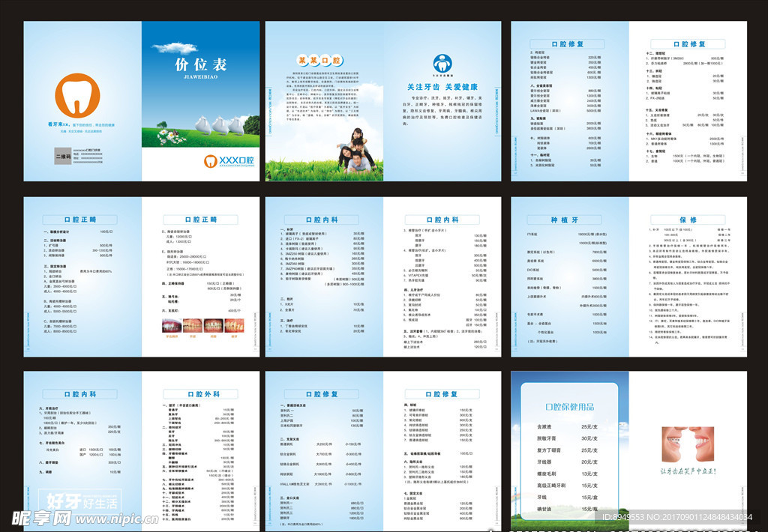The image size is (768, 532).
Task: Click the 螺旋毛刷 product row
Action: 567,474
